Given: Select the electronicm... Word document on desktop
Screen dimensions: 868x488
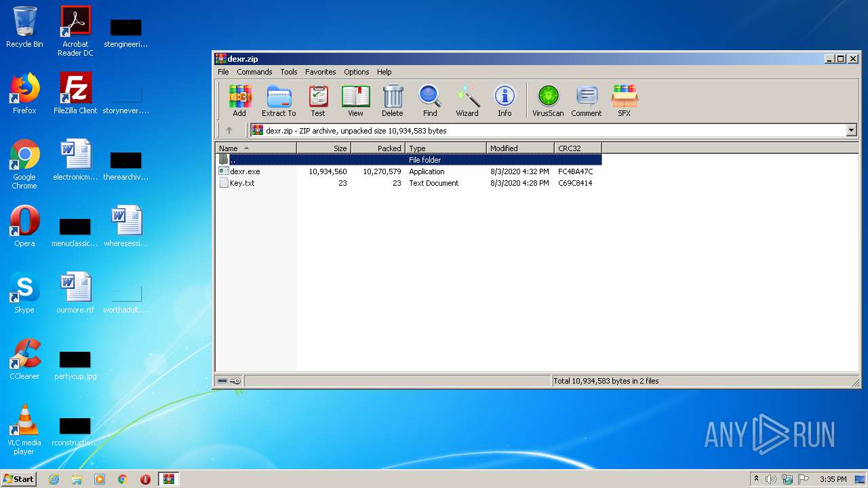Looking at the screenshot, I should (75, 160).
